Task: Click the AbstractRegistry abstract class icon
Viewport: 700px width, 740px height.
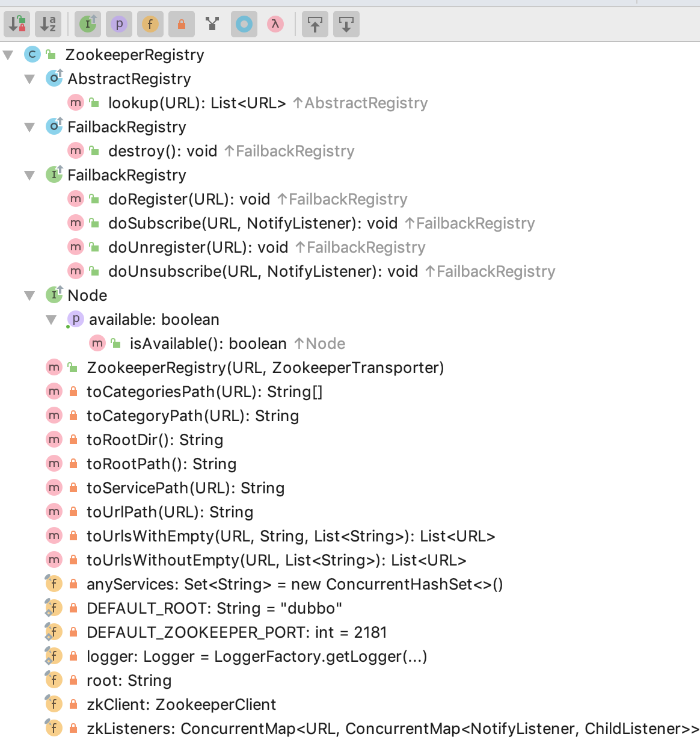Action: 54,78
